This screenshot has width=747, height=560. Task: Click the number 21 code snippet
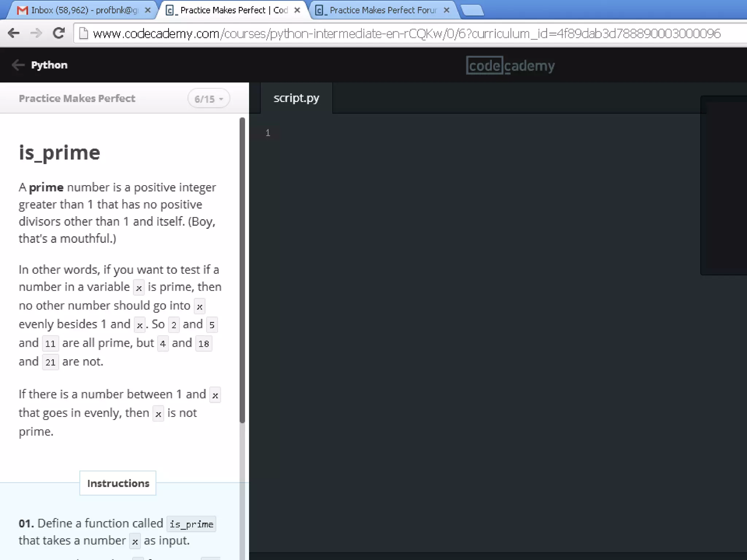tap(50, 362)
